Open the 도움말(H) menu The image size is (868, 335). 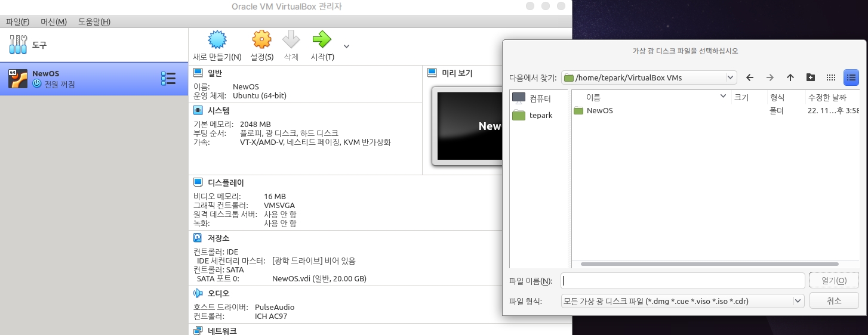[94, 22]
